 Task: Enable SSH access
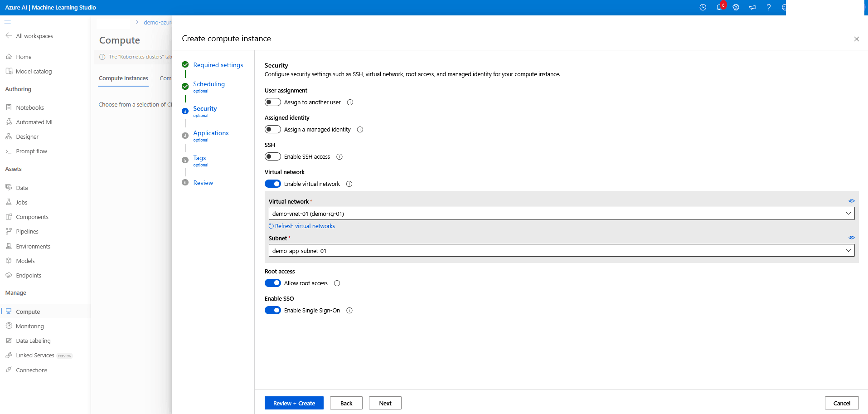273,156
